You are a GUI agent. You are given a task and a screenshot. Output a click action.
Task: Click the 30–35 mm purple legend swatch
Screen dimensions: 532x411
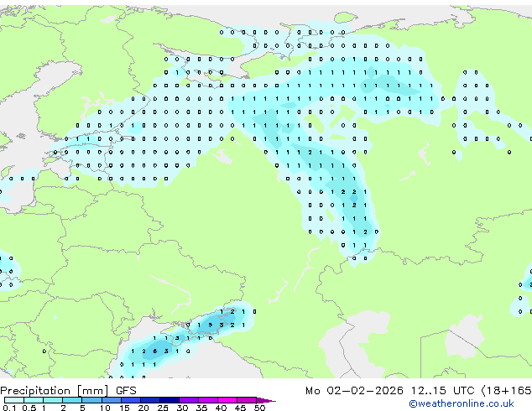click(x=189, y=400)
